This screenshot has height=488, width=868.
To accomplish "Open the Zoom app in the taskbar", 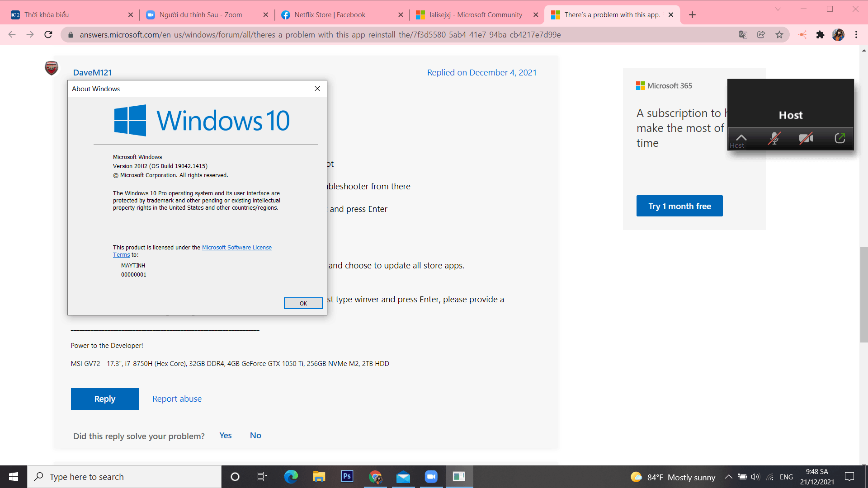I will [431, 477].
